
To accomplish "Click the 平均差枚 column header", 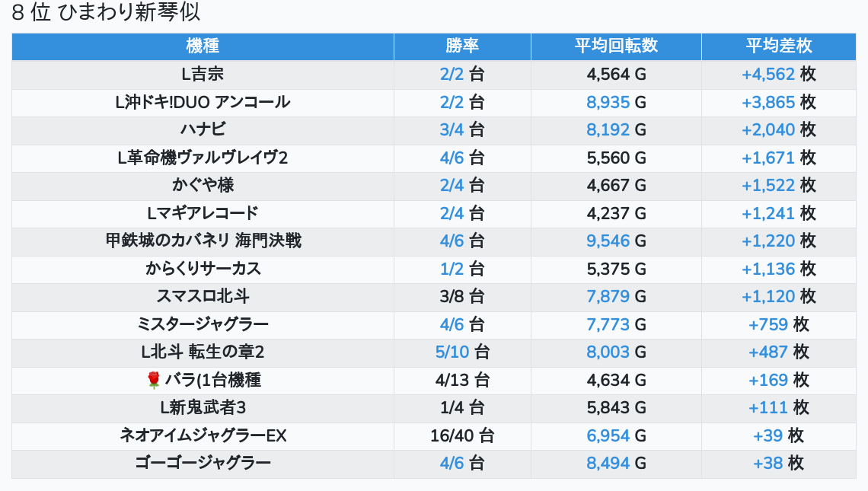I will coord(778,46).
